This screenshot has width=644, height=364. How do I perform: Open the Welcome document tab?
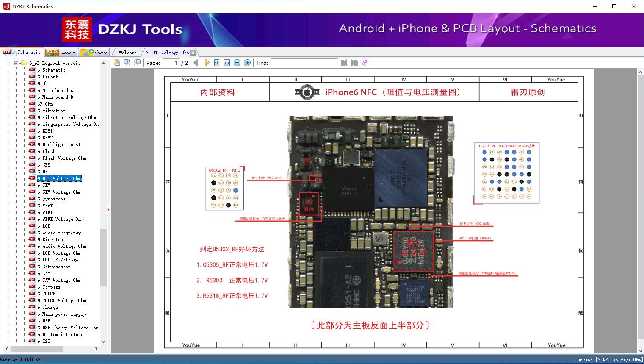tap(128, 53)
